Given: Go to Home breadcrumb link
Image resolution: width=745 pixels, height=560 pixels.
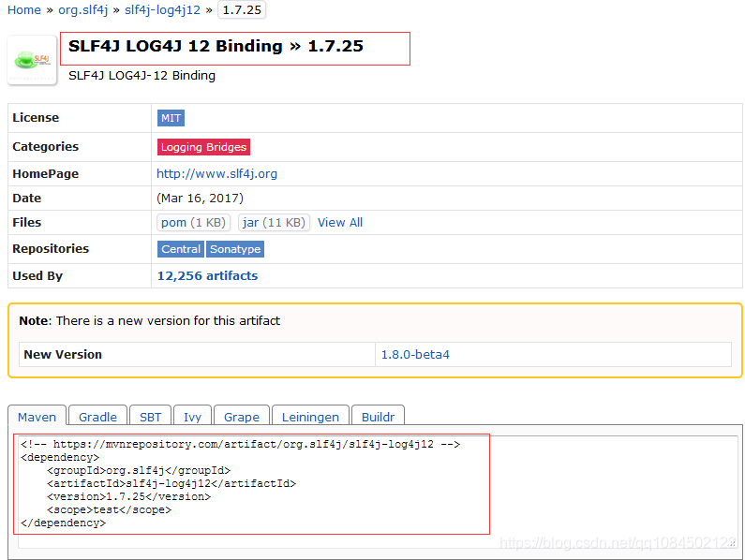Looking at the screenshot, I should [x=24, y=10].
